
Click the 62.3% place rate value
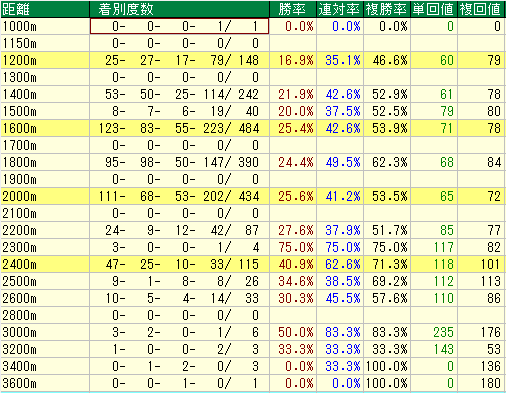(390, 162)
